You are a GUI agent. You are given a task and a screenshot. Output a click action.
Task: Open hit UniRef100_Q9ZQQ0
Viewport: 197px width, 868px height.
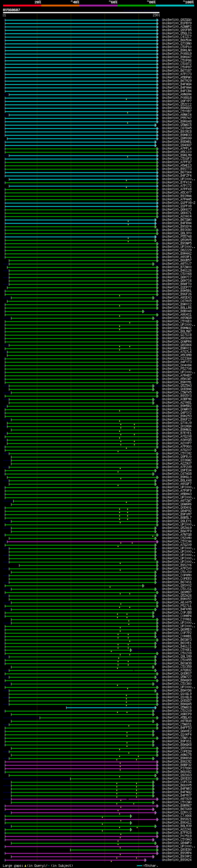point(177,20)
